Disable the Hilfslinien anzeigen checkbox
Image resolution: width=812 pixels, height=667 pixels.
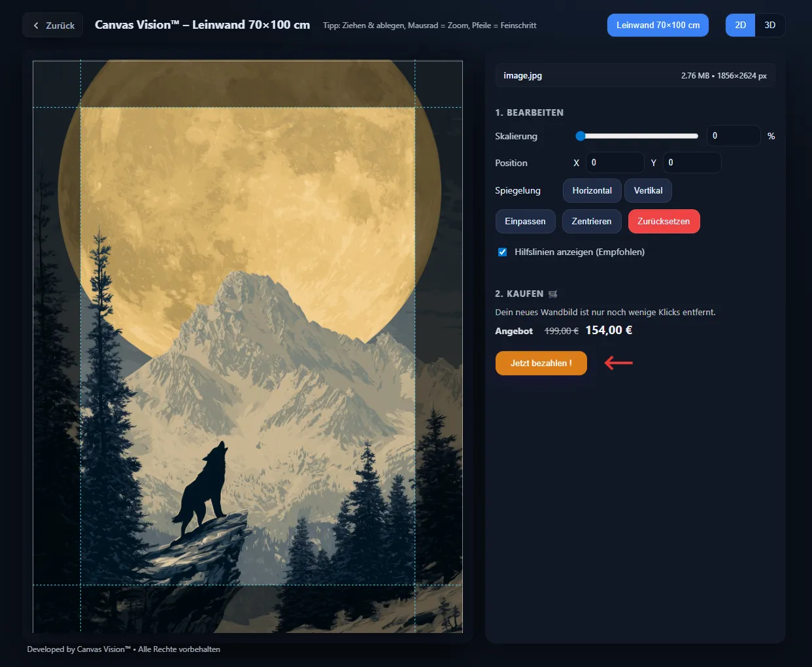(502, 252)
